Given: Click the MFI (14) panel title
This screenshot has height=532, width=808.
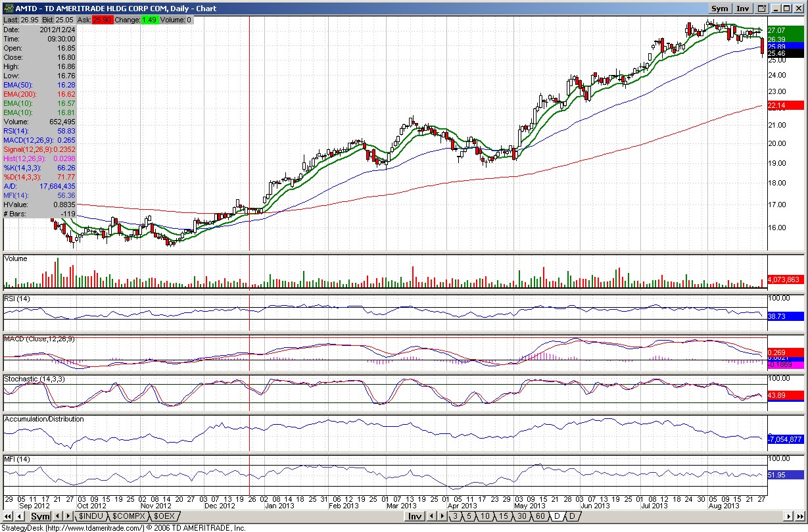Looking at the screenshot, I should tap(16, 458).
